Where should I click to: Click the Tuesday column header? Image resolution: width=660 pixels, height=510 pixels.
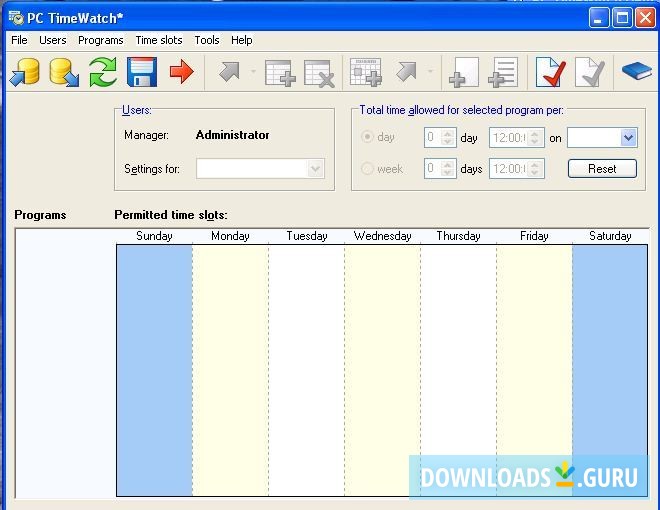click(306, 236)
